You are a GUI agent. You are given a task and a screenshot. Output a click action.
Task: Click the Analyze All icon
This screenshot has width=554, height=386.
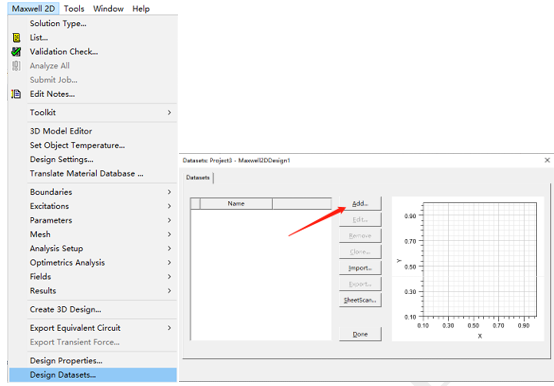point(16,66)
